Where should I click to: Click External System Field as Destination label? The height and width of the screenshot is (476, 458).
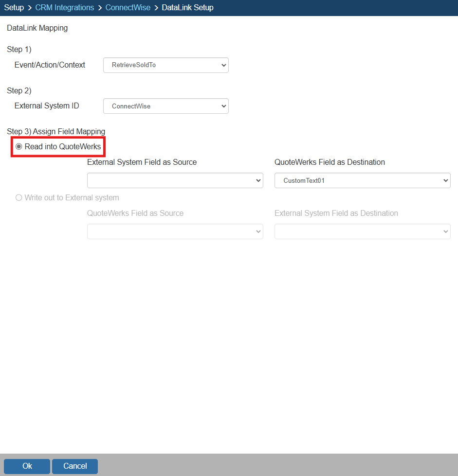pyautogui.click(x=336, y=213)
